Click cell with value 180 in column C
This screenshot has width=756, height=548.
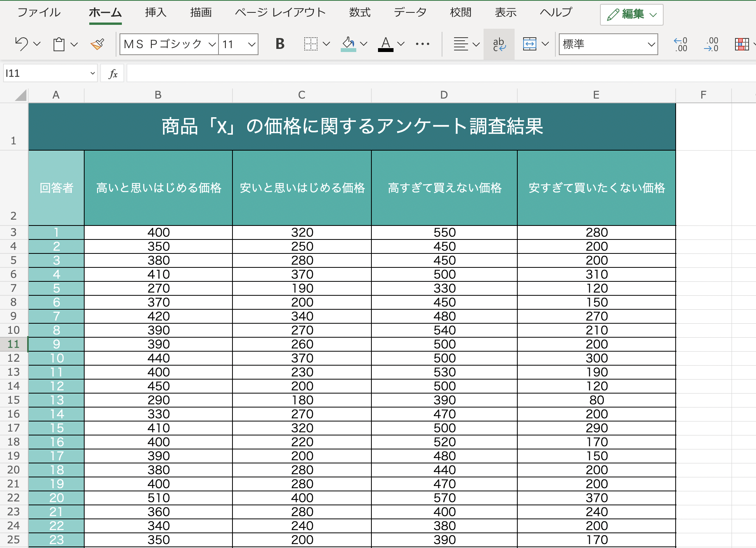(x=302, y=400)
